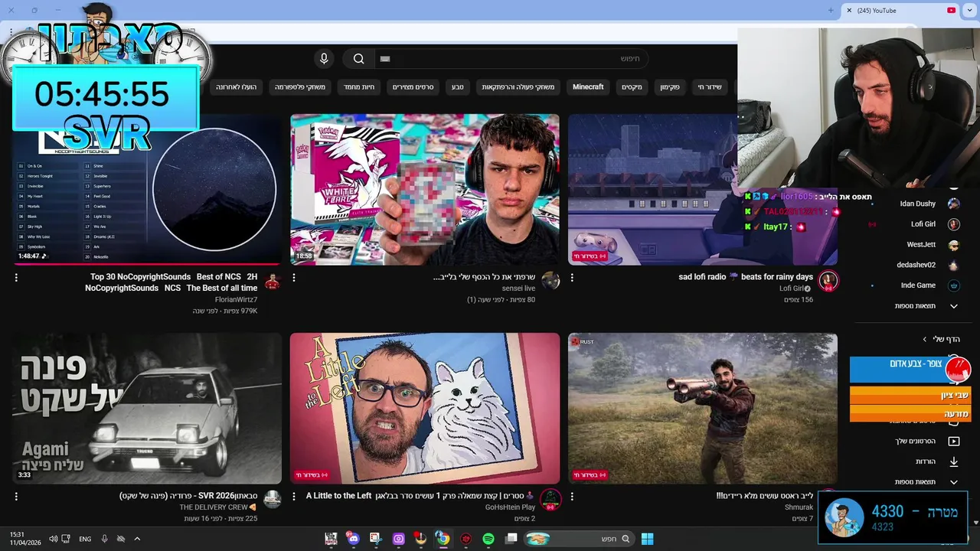Viewport: 980px width, 551px height.
Task: Click WestJett avatar in the sidebar
Action: tap(954, 245)
